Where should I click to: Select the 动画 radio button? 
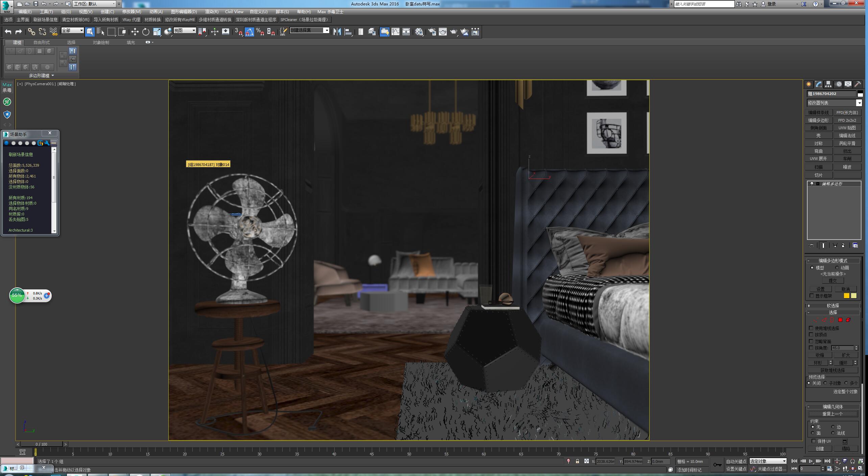point(837,267)
